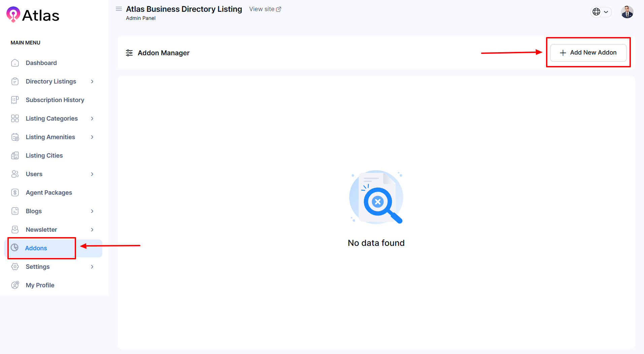Open the Blogs menu item
The image size is (644, 354).
pos(34,211)
